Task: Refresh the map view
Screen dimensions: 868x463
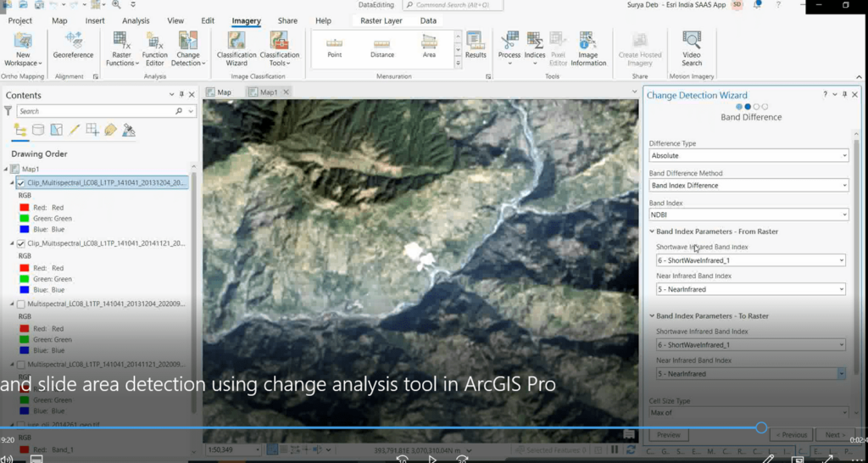Action: 630,449
